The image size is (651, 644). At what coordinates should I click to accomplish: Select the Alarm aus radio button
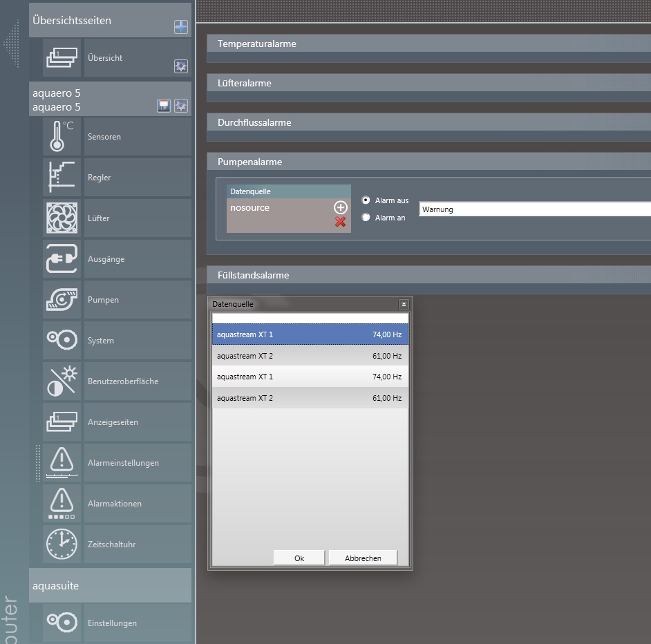(x=366, y=200)
